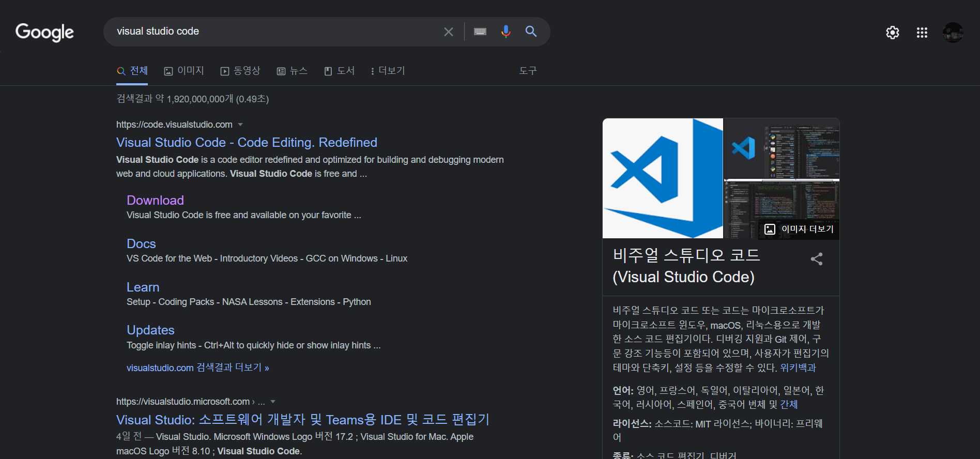
Task: Select the 전체 tab
Action: pos(132,71)
